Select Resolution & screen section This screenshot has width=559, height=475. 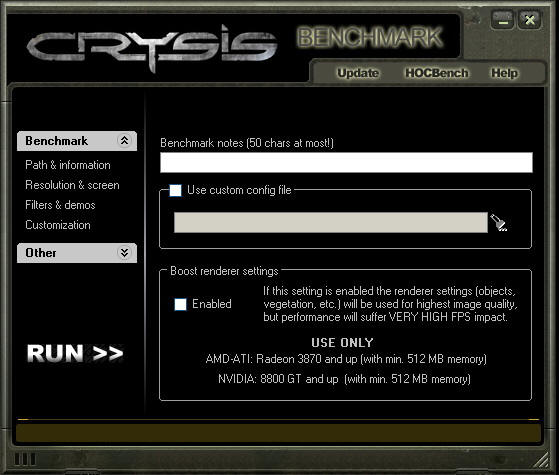click(72, 185)
